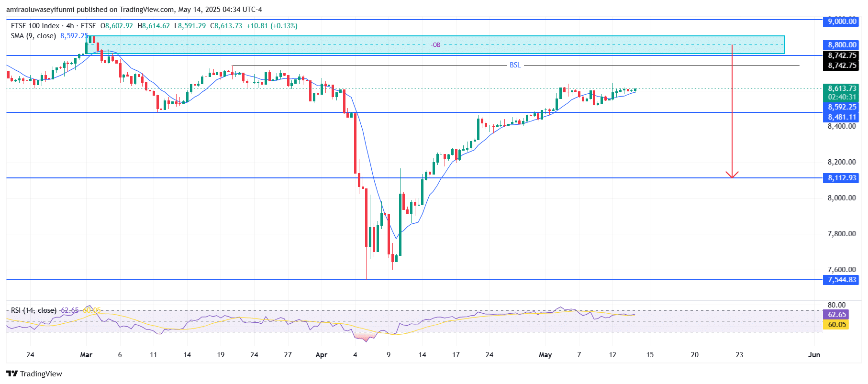This screenshot has height=384, width=868.
Task: Click the RSI (14, close) indicator label
Action: tap(33, 310)
